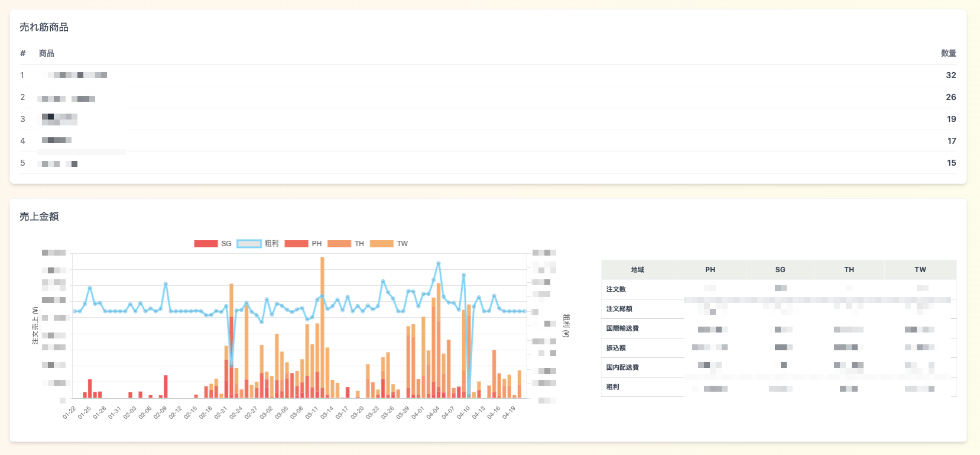The width and height of the screenshot is (980, 455).
Task: Select the 国内配送費 row label
Action: [622, 367]
